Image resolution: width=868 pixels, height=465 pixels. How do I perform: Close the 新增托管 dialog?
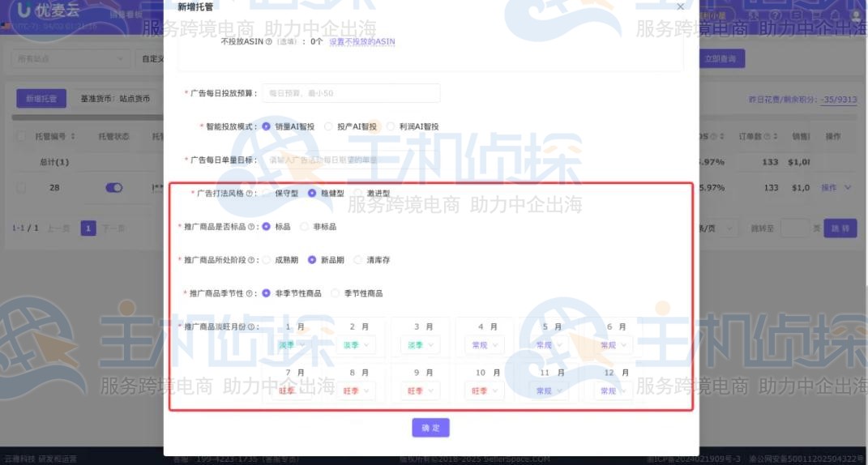point(680,6)
